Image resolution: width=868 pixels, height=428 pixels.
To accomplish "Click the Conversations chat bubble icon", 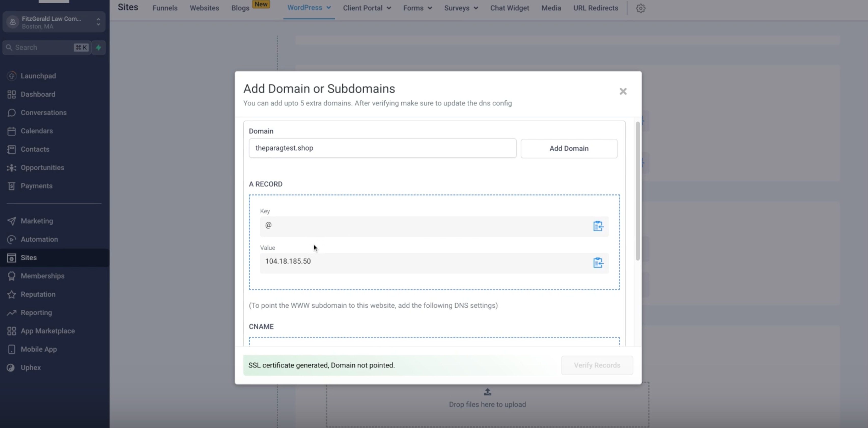I will [11, 112].
